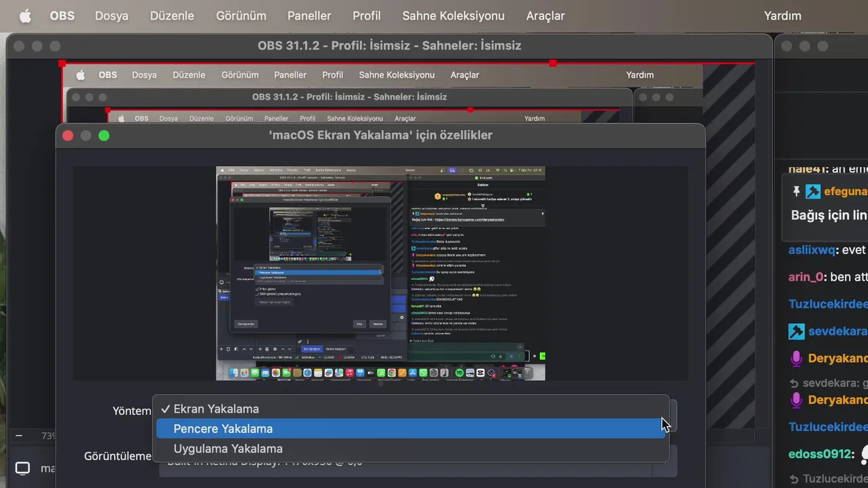
Task: Open the Apple menu in the menu bar
Action: coord(25,16)
